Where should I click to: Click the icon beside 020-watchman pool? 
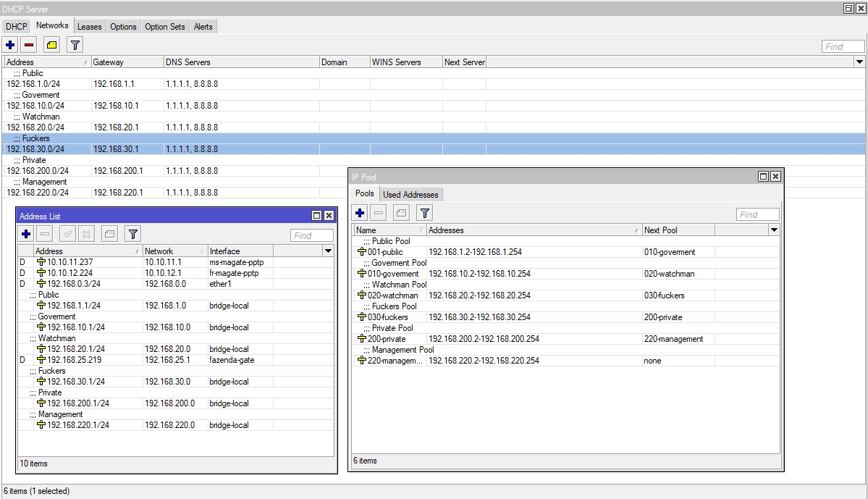tap(362, 295)
